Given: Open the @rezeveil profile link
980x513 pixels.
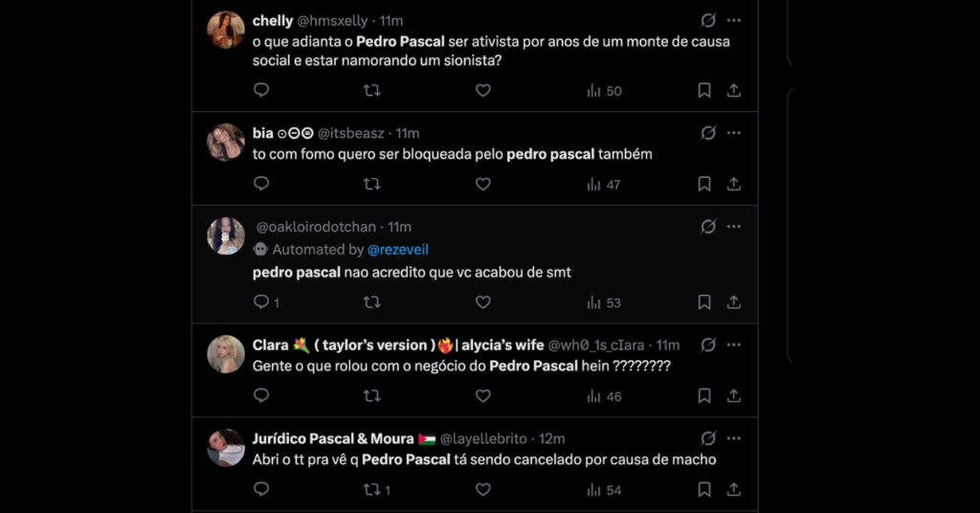Looking at the screenshot, I should (x=398, y=250).
